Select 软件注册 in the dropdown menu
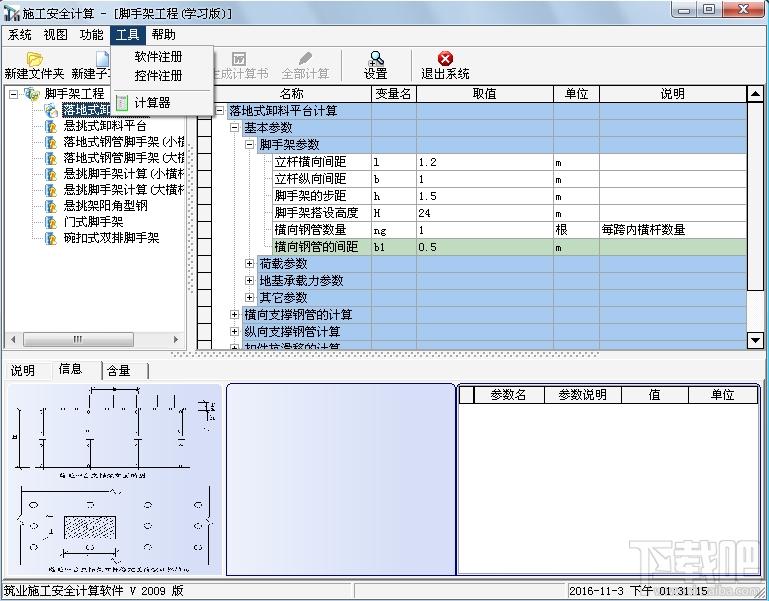769x601 pixels. click(x=158, y=57)
